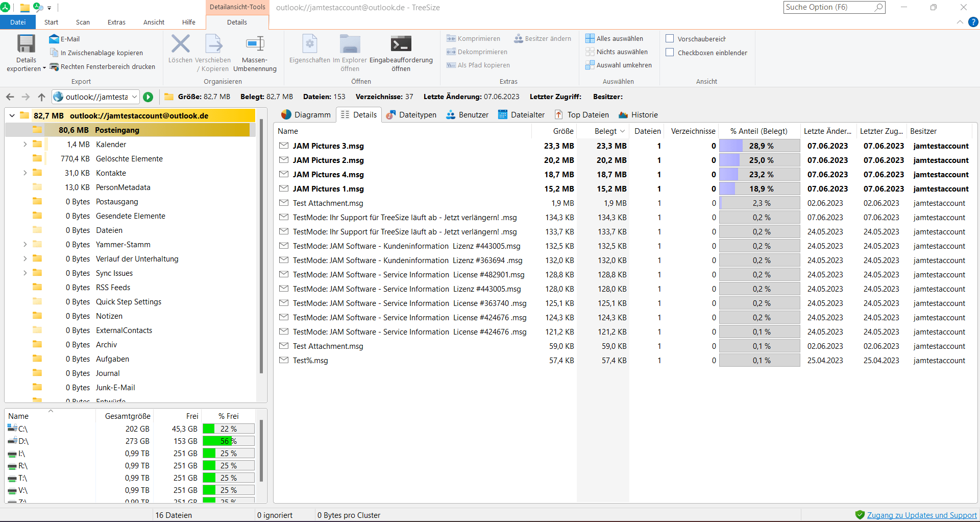Expand the Kalender folder
980x522 pixels.
[25, 145]
